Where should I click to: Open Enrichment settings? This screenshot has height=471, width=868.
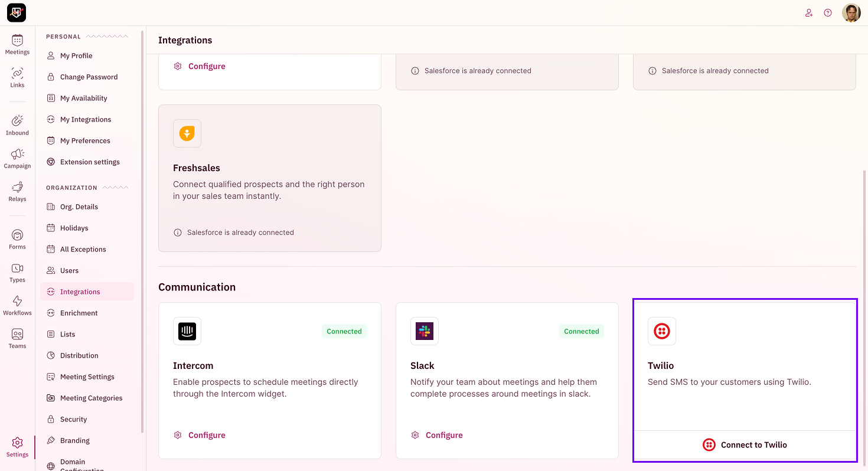(87, 313)
